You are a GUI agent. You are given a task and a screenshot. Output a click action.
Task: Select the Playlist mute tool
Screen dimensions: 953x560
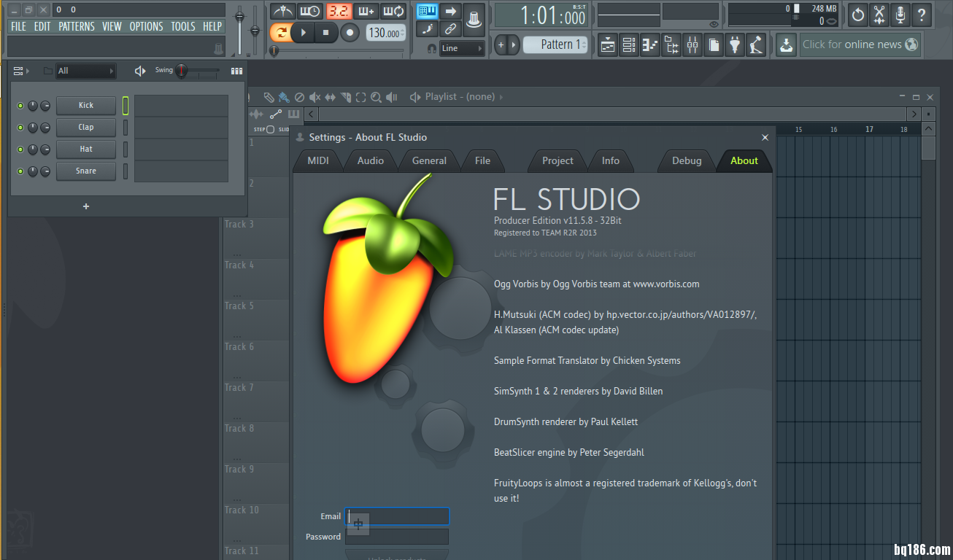pyautogui.click(x=315, y=97)
